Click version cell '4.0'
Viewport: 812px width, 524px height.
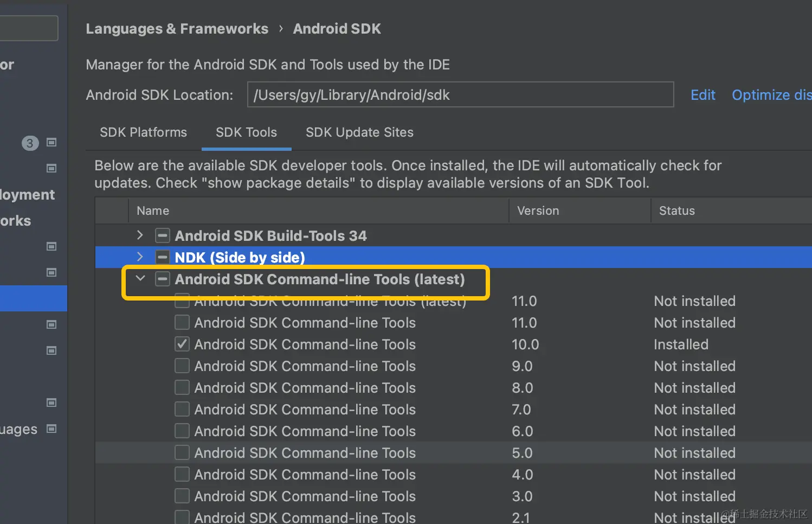point(523,475)
